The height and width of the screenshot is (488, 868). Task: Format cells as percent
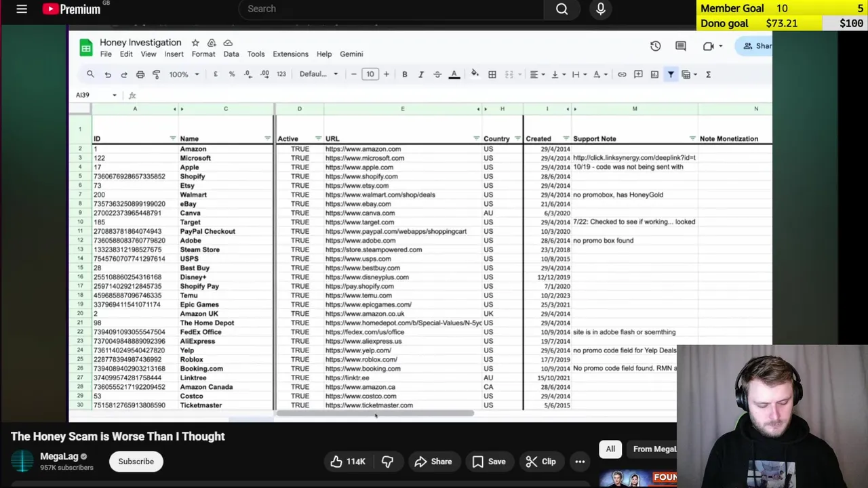point(232,74)
